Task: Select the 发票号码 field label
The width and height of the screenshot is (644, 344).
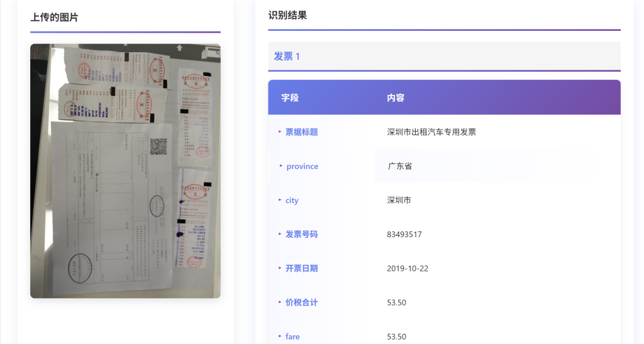Action: pyautogui.click(x=302, y=235)
